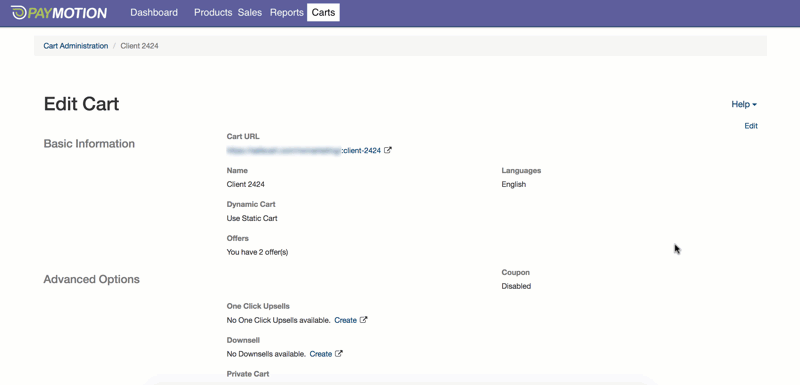Click the 'Client 2424' breadcrumb text

point(139,46)
